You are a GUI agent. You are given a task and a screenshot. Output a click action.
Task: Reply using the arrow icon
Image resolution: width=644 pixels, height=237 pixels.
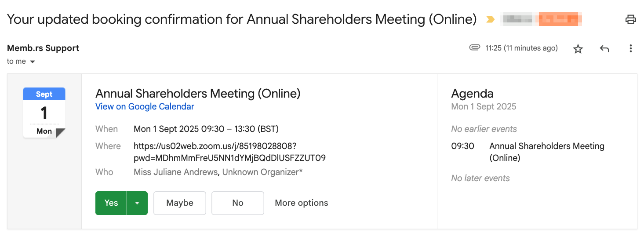tap(604, 49)
